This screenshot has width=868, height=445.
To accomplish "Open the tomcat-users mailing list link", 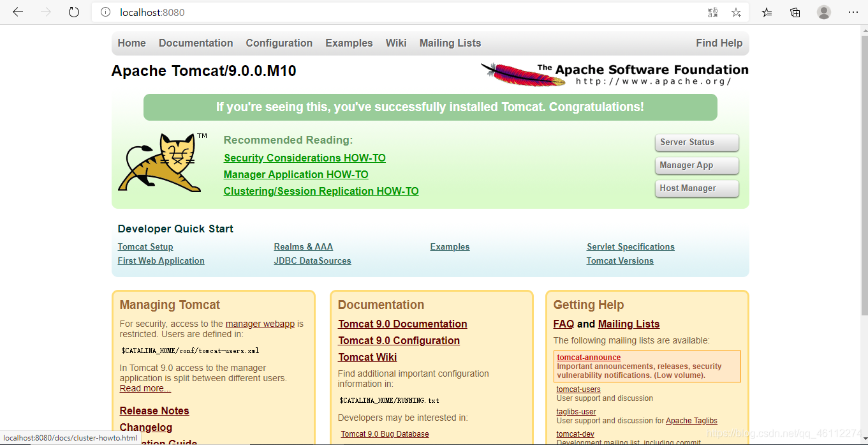I will 578,389.
